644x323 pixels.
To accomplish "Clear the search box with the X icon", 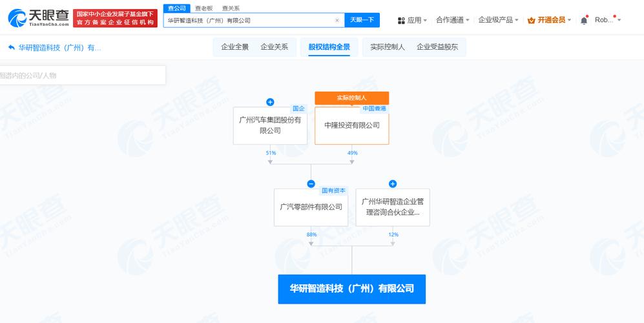I will pos(337,20).
